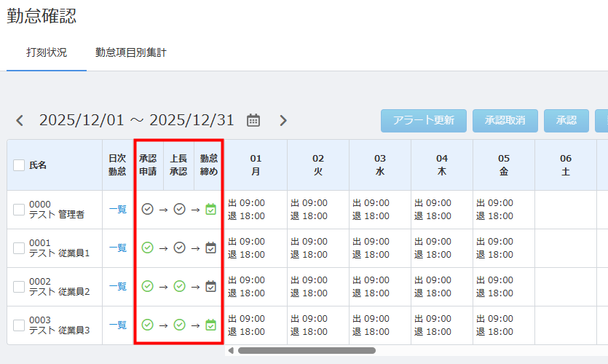Select the checkbox for 0003 テスト 従業員3

[x=20, y=325]
